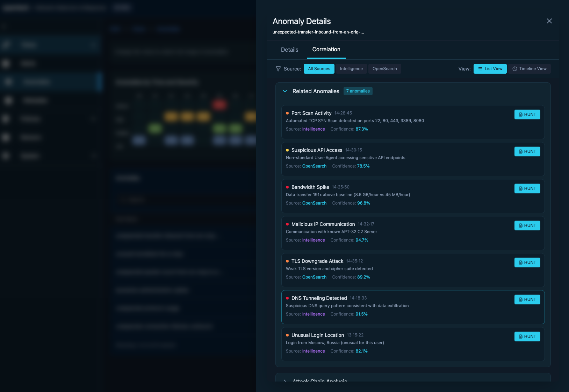The height and width of the screenshot is (392, 569).
Task: Activate List View using its list icon
Action: pos(480,69)
